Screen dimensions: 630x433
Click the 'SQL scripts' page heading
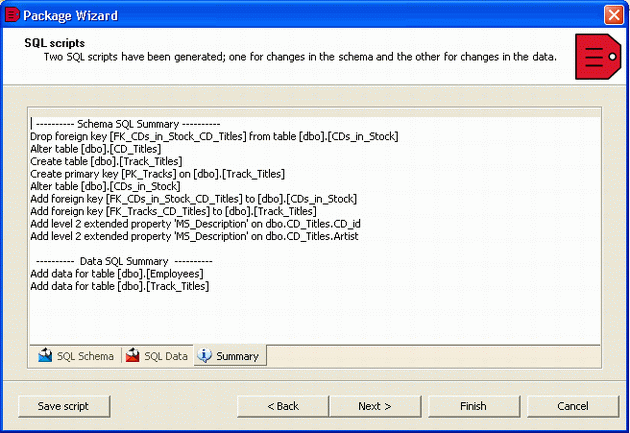55,43
